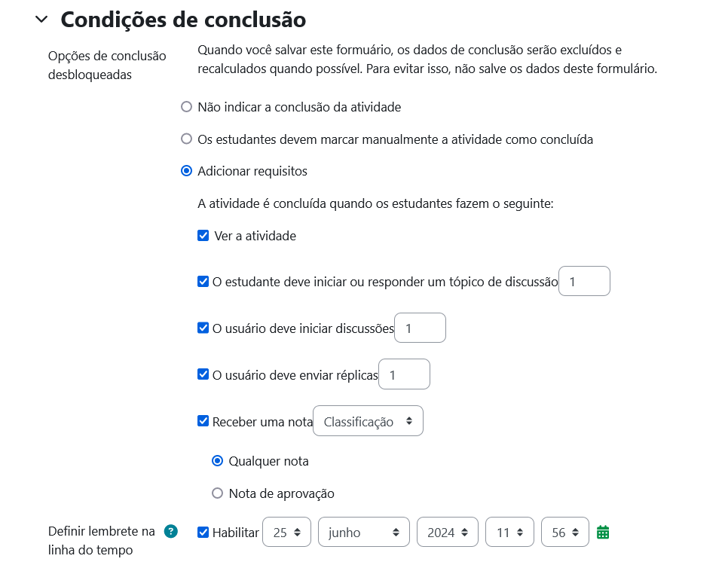Collapse the Condições de conclusão section
728x571 pixels.
coord(41,20)
